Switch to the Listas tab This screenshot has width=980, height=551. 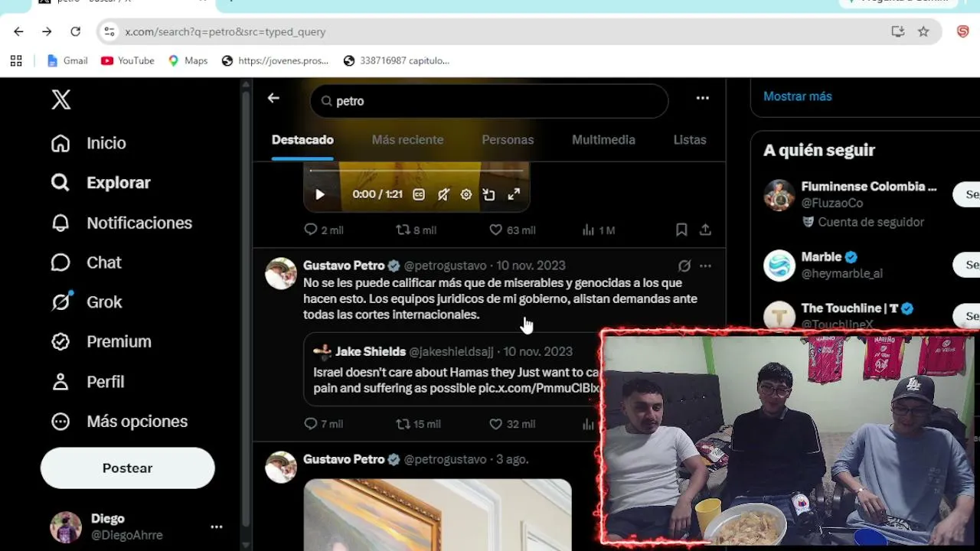click(x=690, y=140)
